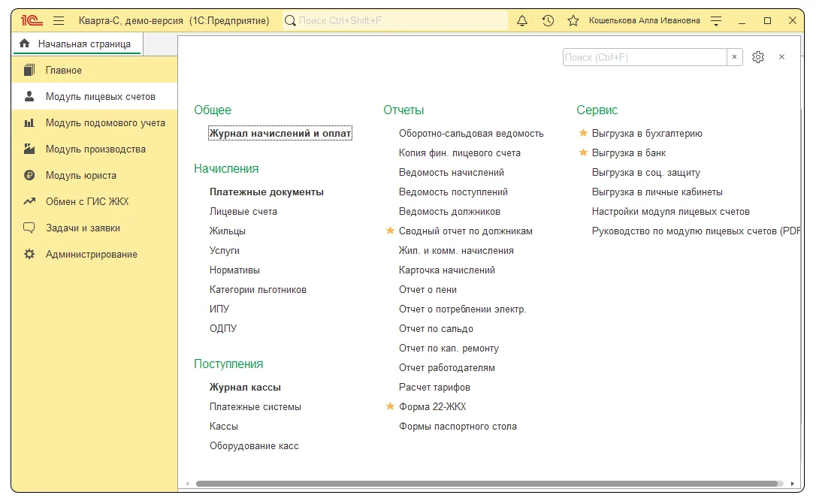
Task: Toggle favorite star for Форма 22-ЖКХ
Action: click(390, 406)
